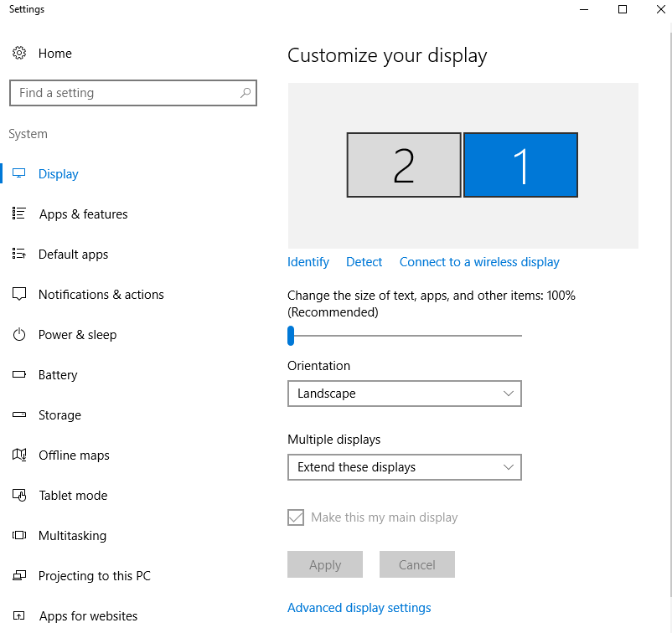Click Connect to a wireless display
Viewport: 672px width, 633px height.
click(479, 262)
